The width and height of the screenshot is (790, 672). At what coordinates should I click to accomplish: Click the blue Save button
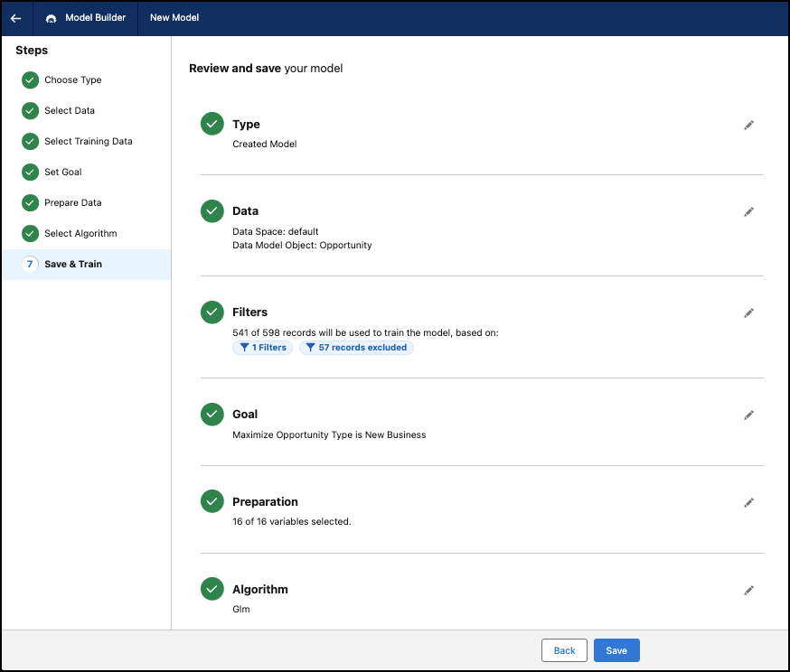point(616,650)
